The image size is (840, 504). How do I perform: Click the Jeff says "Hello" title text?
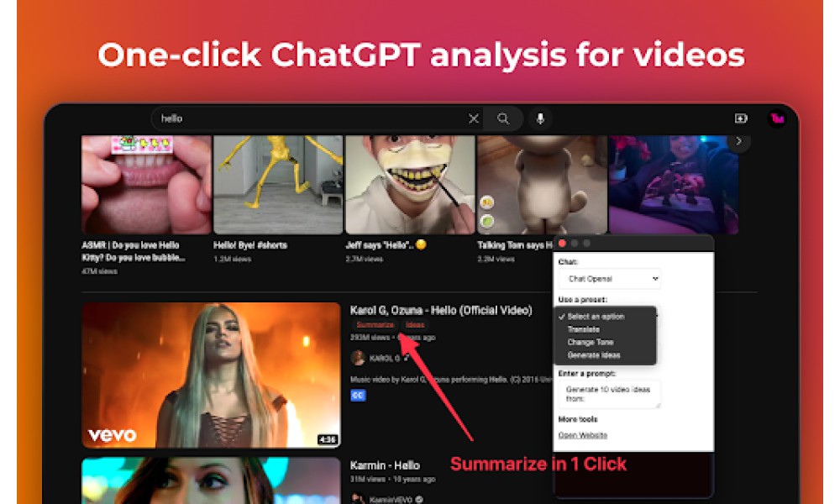386,245
